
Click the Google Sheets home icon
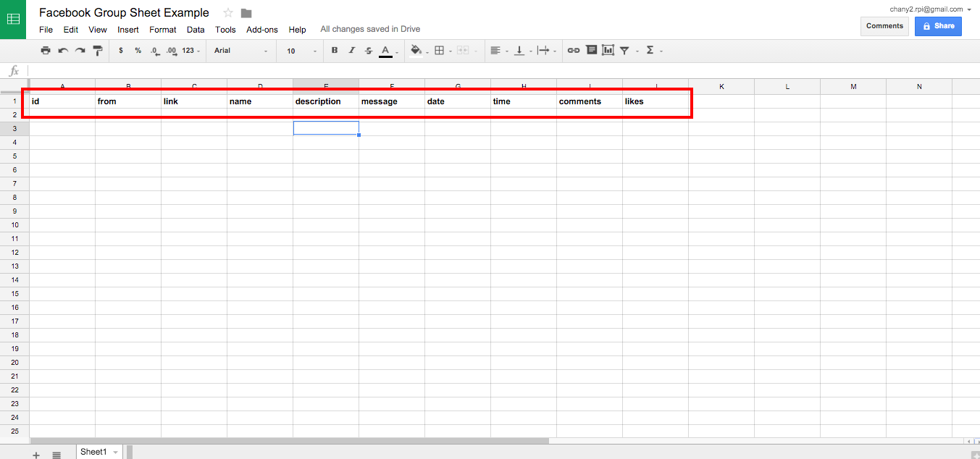coord(14,20)
